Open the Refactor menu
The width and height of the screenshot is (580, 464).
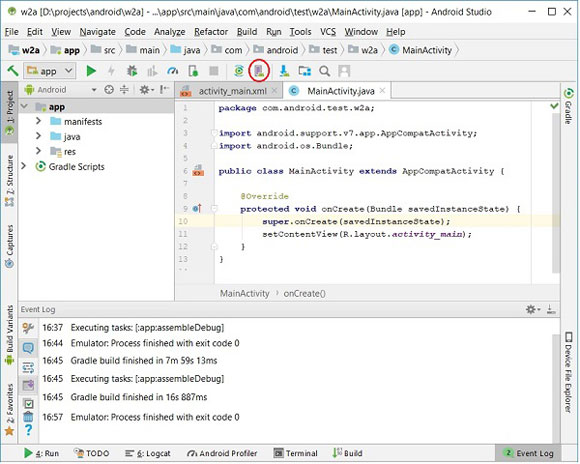click(211, 32)
